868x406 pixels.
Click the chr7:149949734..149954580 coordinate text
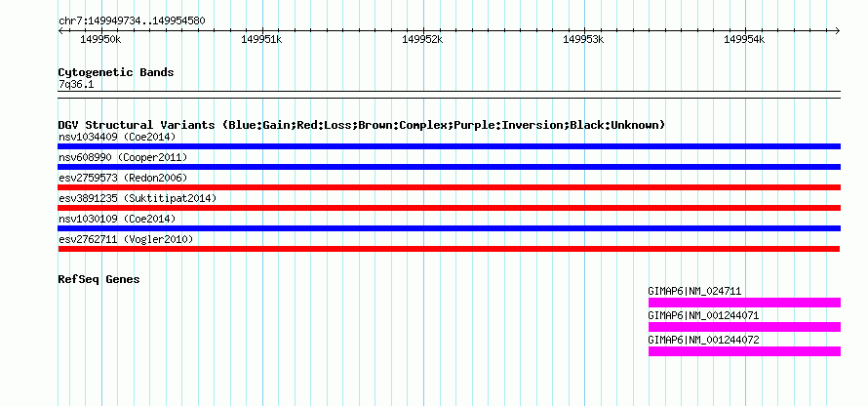[x=132, y=21]
